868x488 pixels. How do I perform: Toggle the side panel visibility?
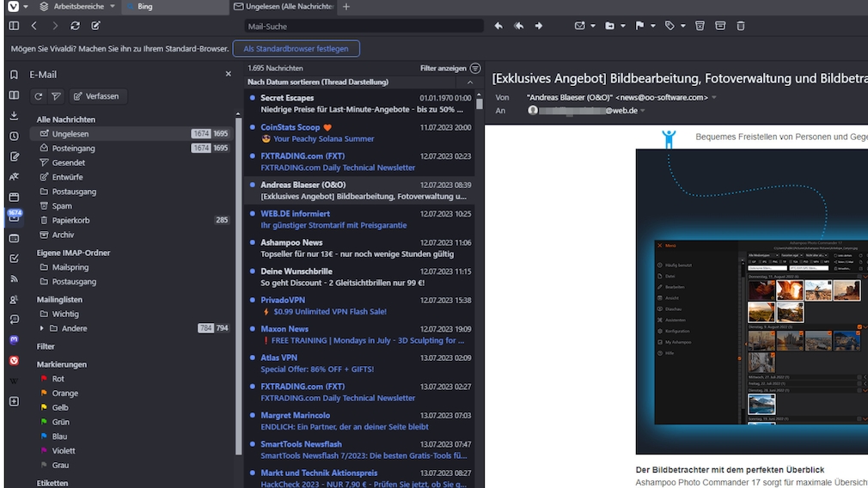14,26
